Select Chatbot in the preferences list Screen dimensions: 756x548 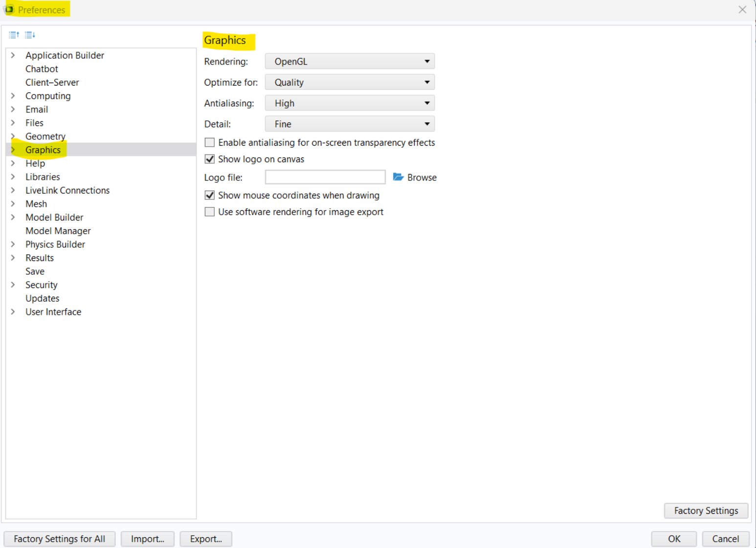click(x=42, y=69)
